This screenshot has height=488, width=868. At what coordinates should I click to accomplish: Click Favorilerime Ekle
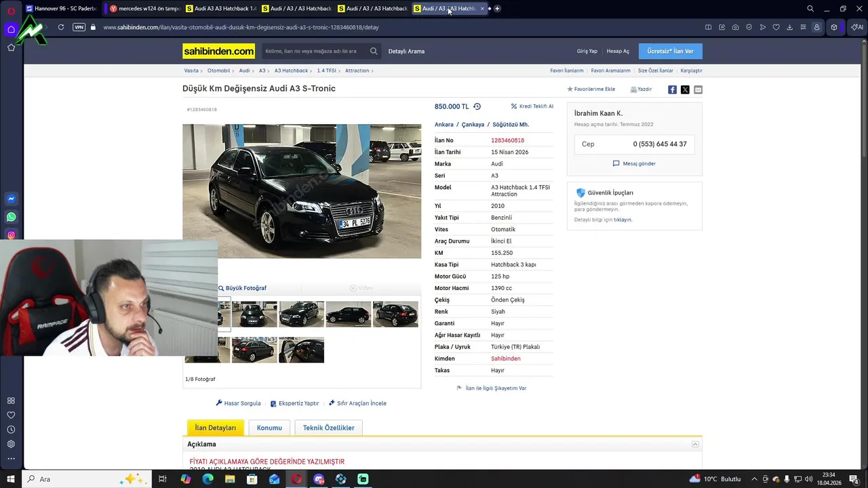(x=591, y=89)
